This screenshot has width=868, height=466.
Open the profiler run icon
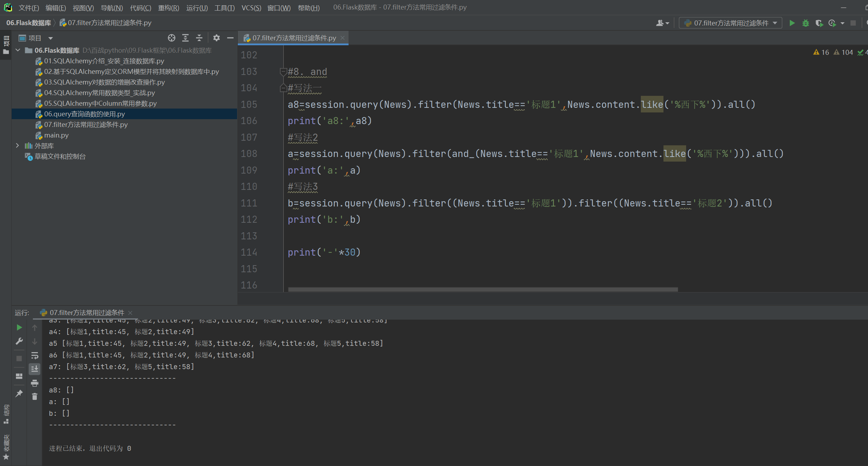(x=832, y=23)
